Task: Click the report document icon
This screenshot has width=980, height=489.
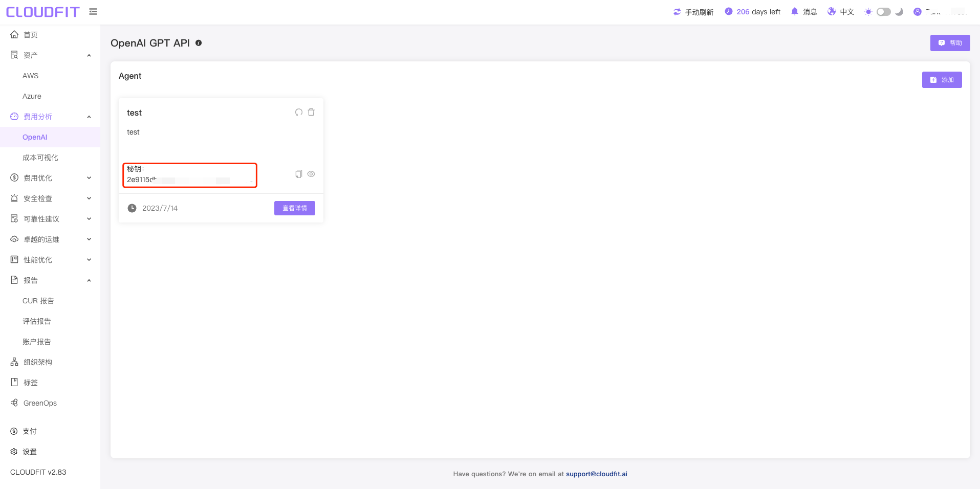Action: pos(14,280)
